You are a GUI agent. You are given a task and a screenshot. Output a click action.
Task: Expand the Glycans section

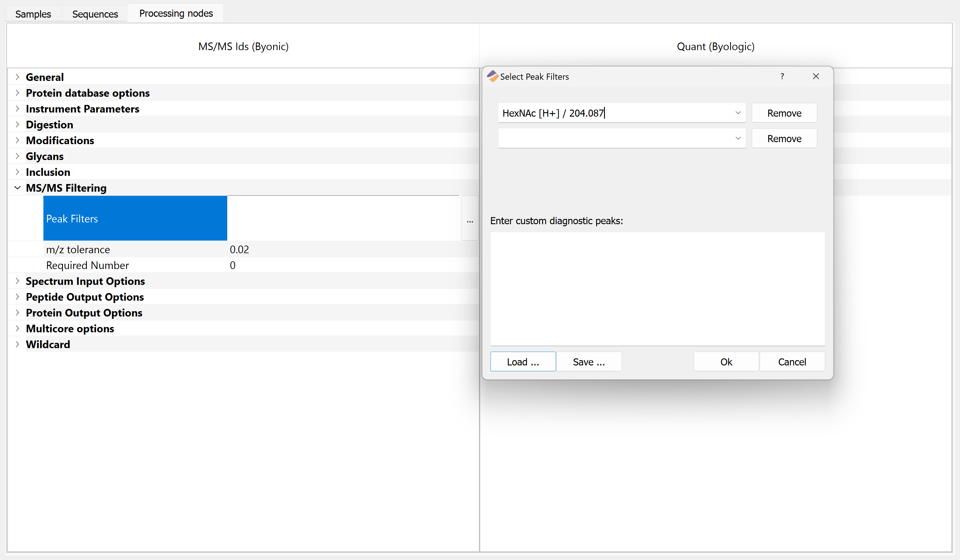(18, 156)
